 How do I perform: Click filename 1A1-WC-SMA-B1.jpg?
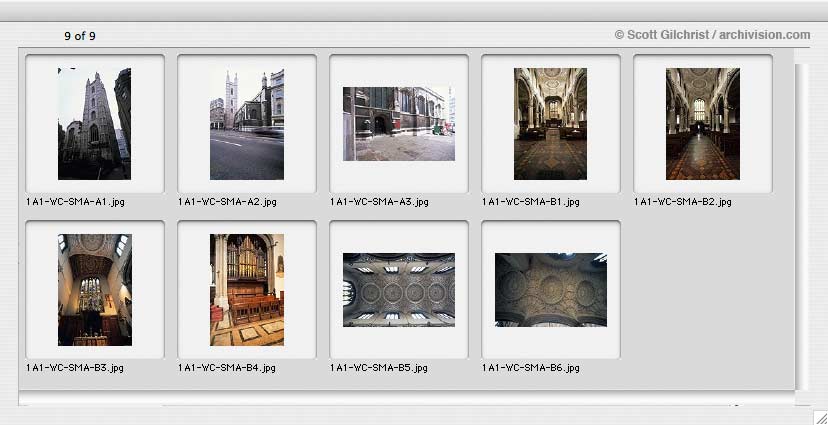(531, 202)
